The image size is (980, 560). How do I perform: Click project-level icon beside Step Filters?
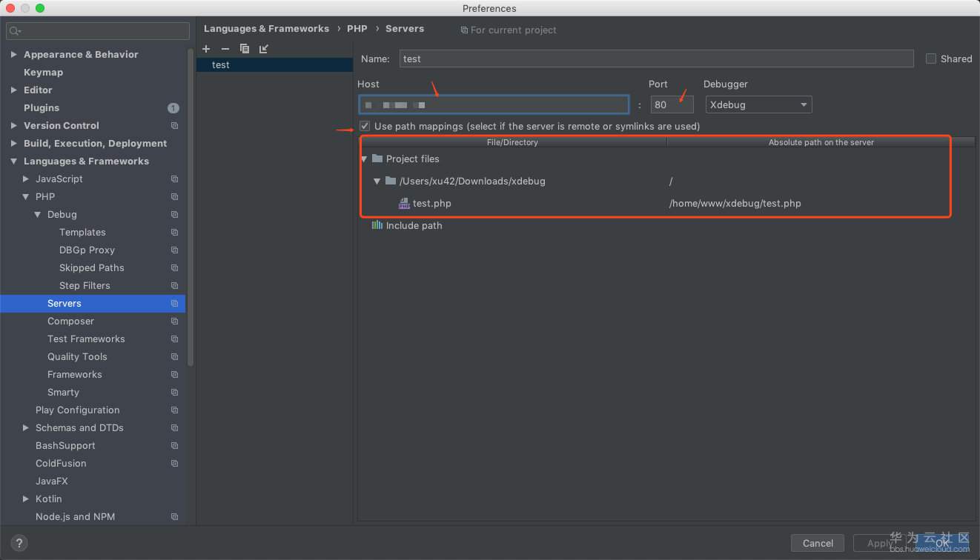(175, 286)
